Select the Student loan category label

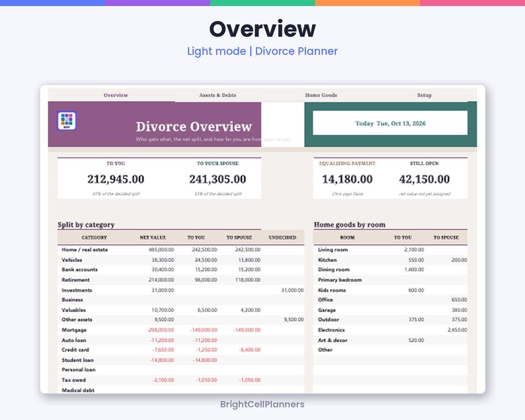[x=77, y=360]
